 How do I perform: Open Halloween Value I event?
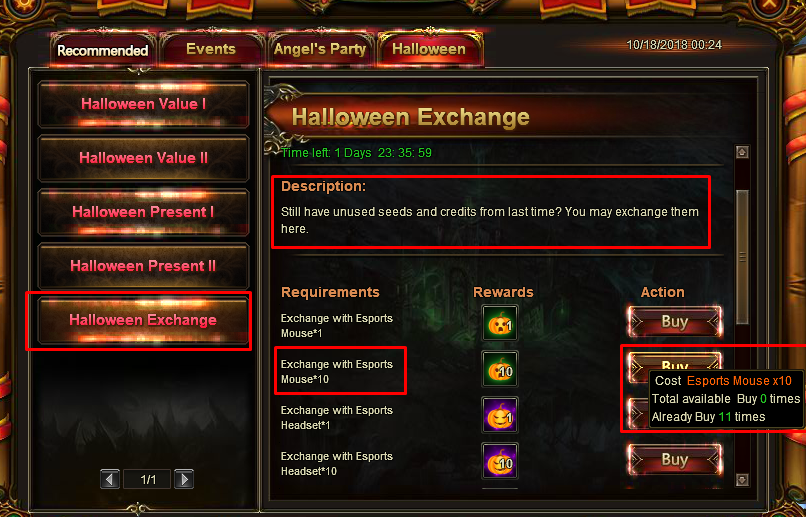pyautogui.click(x=143, y=104)
